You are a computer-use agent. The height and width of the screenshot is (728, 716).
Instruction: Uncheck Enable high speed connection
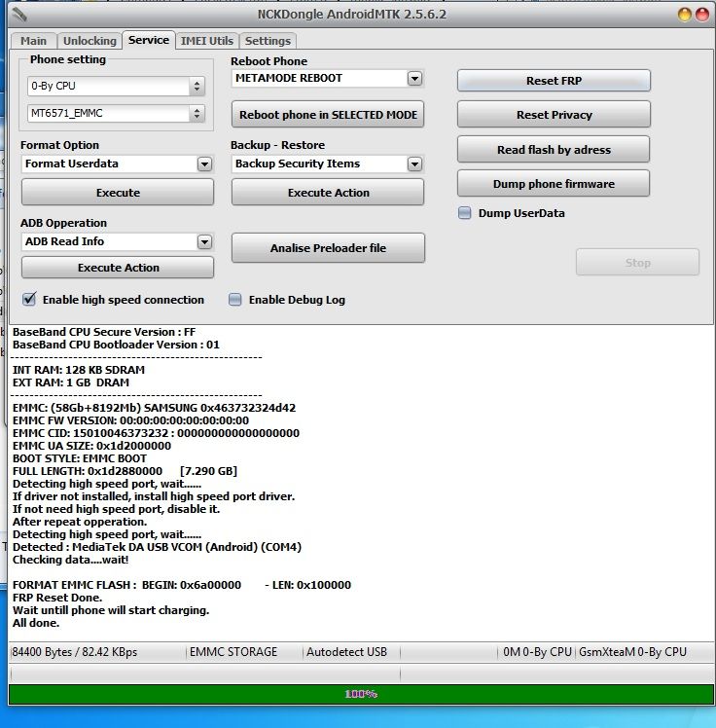coord(29,300)
